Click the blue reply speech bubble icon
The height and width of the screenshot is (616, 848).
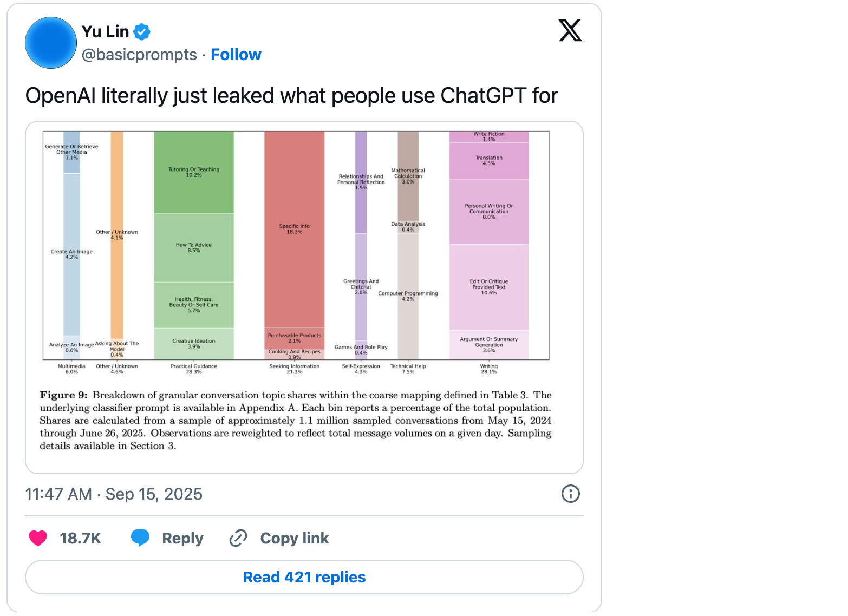click(x=140, y=538)
